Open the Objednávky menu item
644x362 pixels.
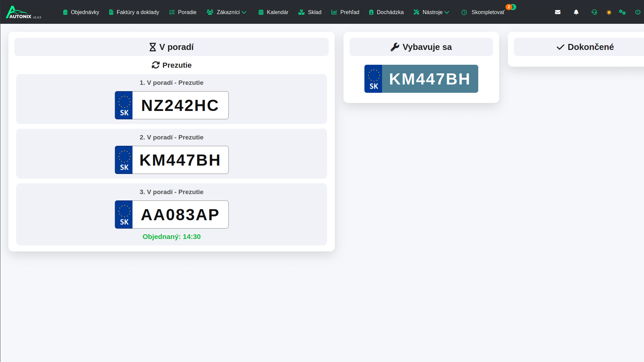tap(81, 12)
